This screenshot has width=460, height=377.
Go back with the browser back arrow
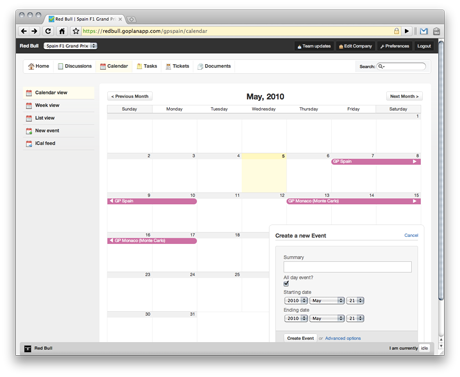[24, 31]
